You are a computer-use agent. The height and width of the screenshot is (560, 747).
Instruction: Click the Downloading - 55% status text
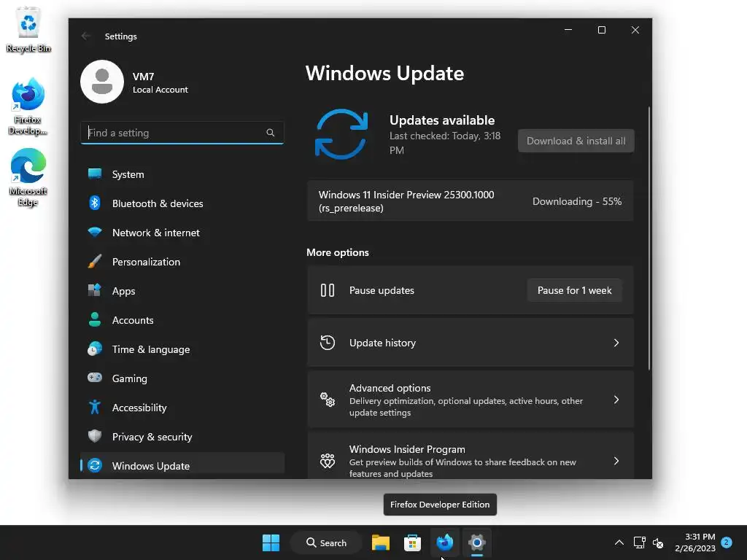[576, 201]
